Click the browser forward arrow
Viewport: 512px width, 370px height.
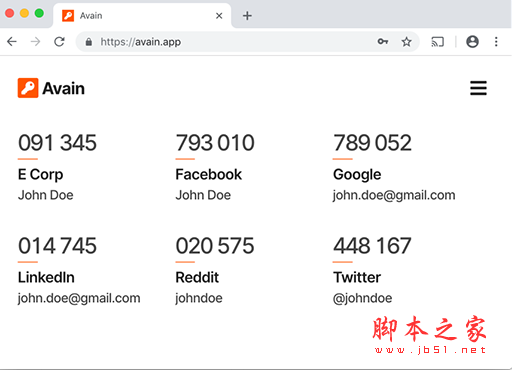tap(35, 42)
